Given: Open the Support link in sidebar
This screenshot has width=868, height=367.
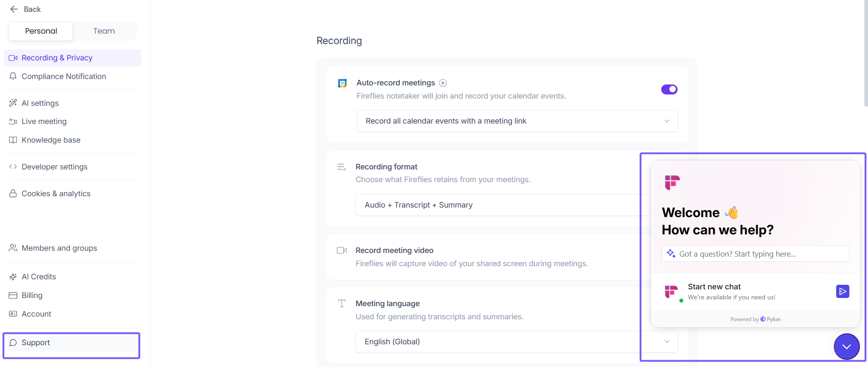Looking at the screenshot, I should (x=36, y=342).
